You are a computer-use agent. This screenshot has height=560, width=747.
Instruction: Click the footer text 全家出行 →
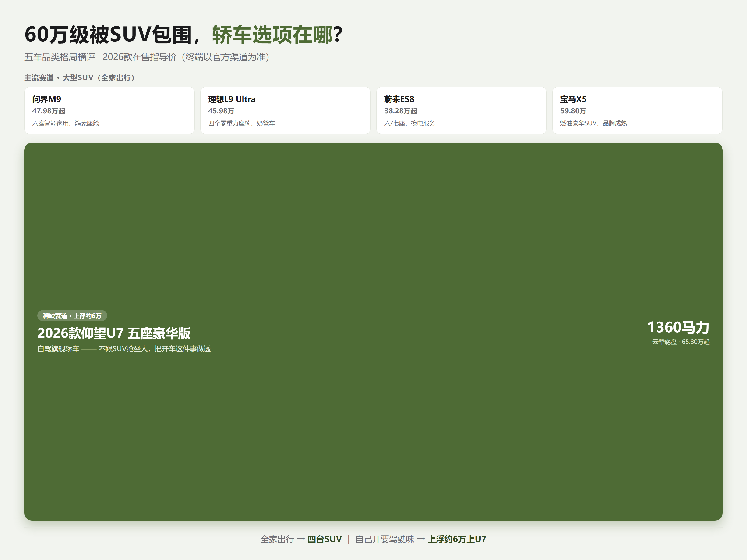point(283,539)
